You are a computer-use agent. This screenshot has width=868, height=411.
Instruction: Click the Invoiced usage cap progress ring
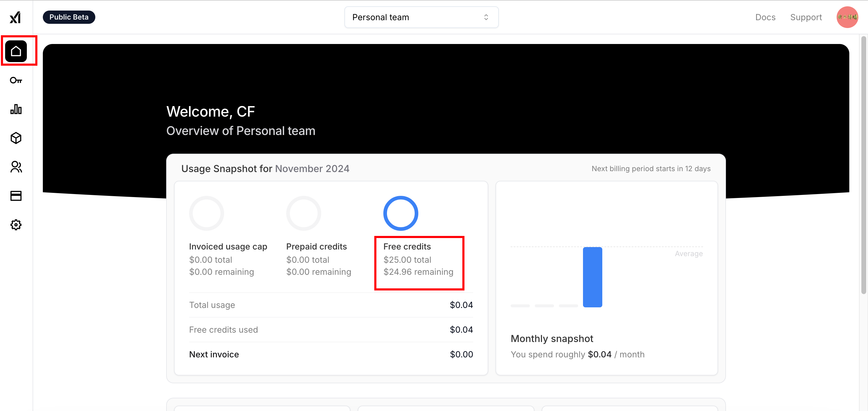(x=206, y=213)
